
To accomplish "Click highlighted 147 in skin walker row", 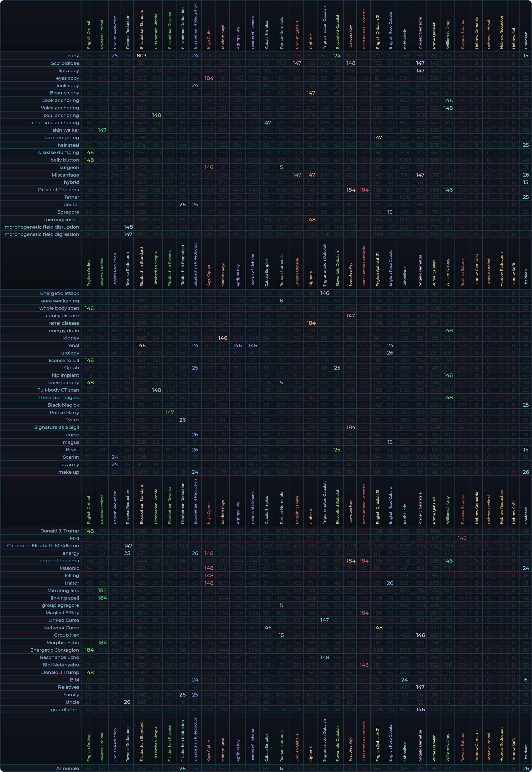I will pyautogui.click(x=102, y=130).
